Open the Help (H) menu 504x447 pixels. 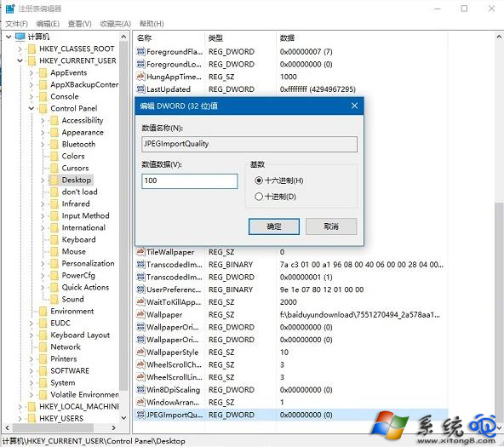click(x=152, y=24)
